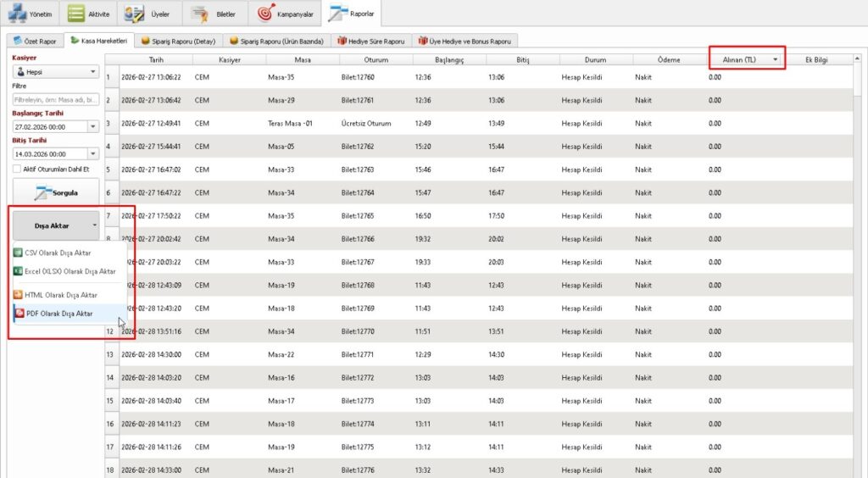The height and width of the screenshot is (478, 868).
Task: Open the Sipariş Raporu (Detay) tab
Action: click(177, 40)
